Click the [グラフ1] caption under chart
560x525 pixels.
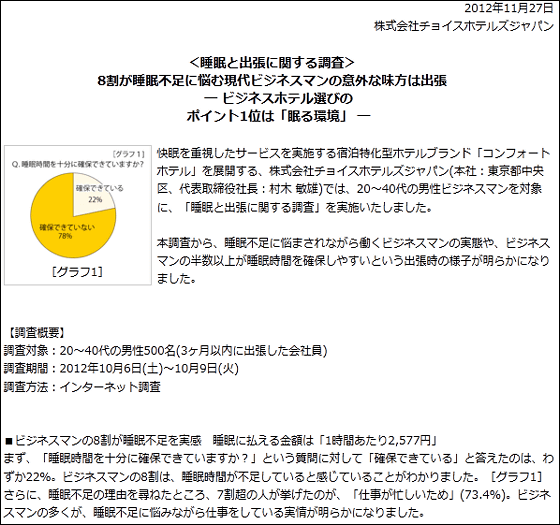78,272
